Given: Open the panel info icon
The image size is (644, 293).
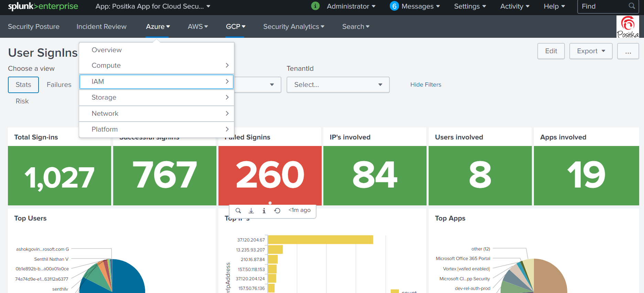Looking at the screenshot, I should 264,211.
